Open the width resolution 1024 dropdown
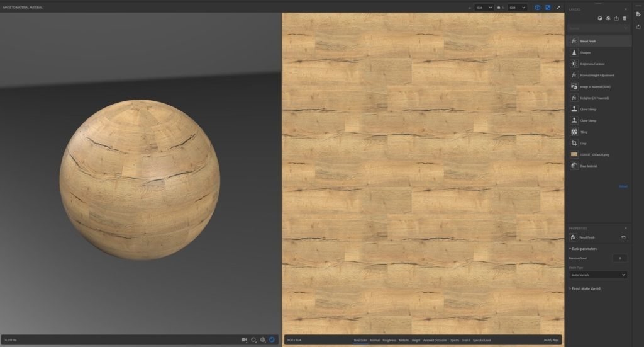Viewport: 644px width, 347px height. click(x=484, y=8)
